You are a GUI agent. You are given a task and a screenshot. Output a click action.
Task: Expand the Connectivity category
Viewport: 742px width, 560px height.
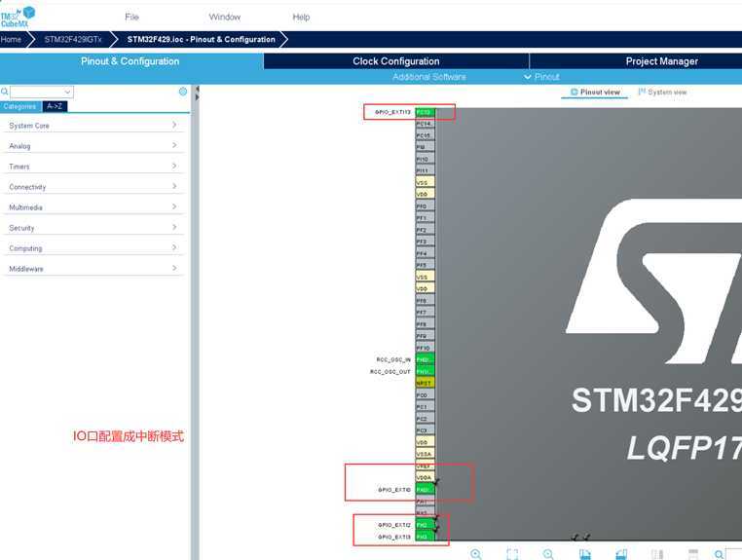(93, 187)
